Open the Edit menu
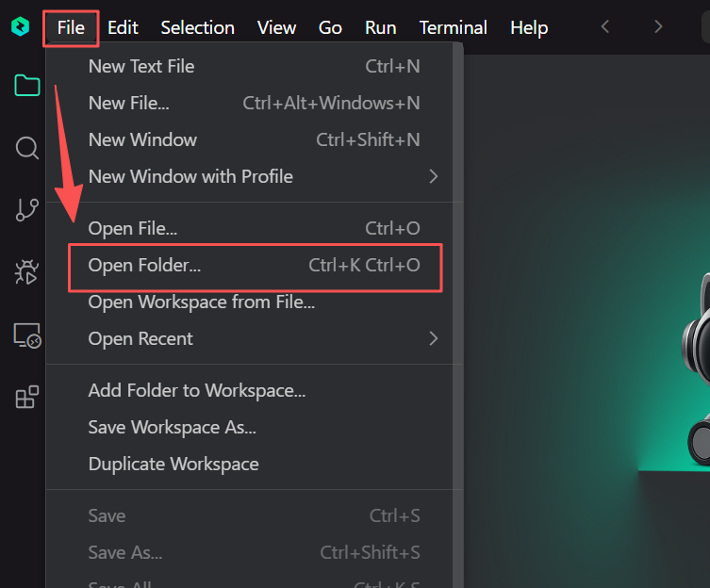The image size is (710, 588). [123, 28]
